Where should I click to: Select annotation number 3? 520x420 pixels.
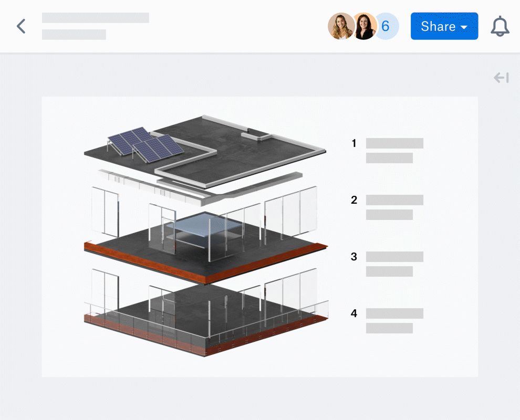[354, 257]
